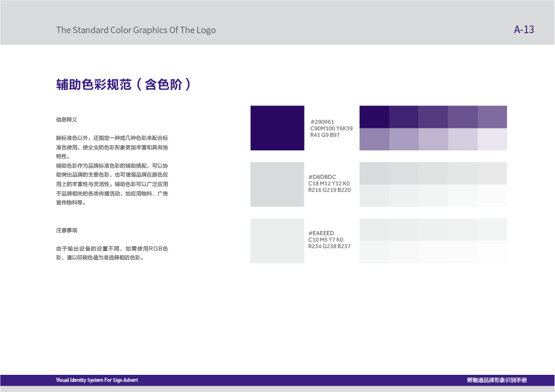Pick the lightest lavender tile in the purple scale
This screenshot has height=392, width=555.
492,139
